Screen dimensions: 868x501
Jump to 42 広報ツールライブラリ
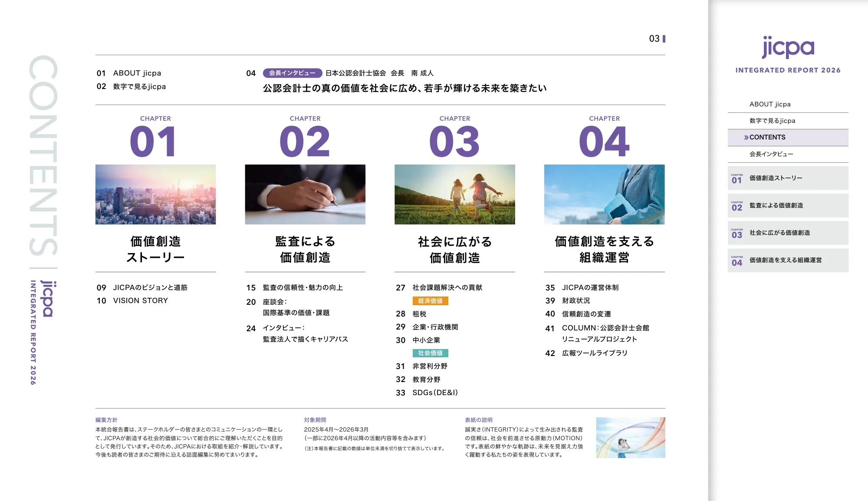click(586, 353)
